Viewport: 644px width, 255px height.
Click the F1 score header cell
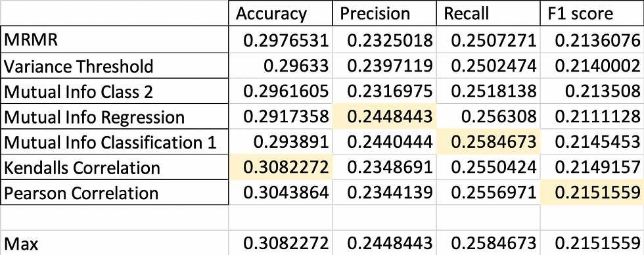(x=591, y=14)
